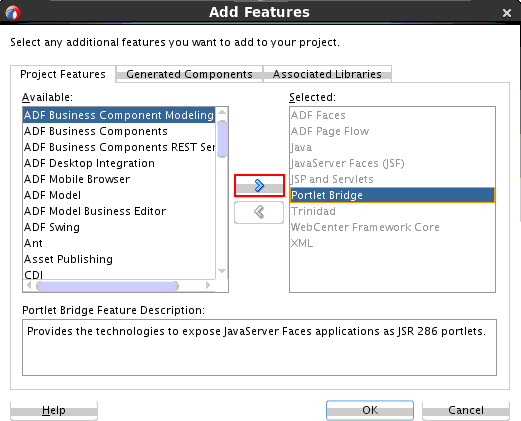
Task: Open Help for Add Features
Action: coord(54,410)
